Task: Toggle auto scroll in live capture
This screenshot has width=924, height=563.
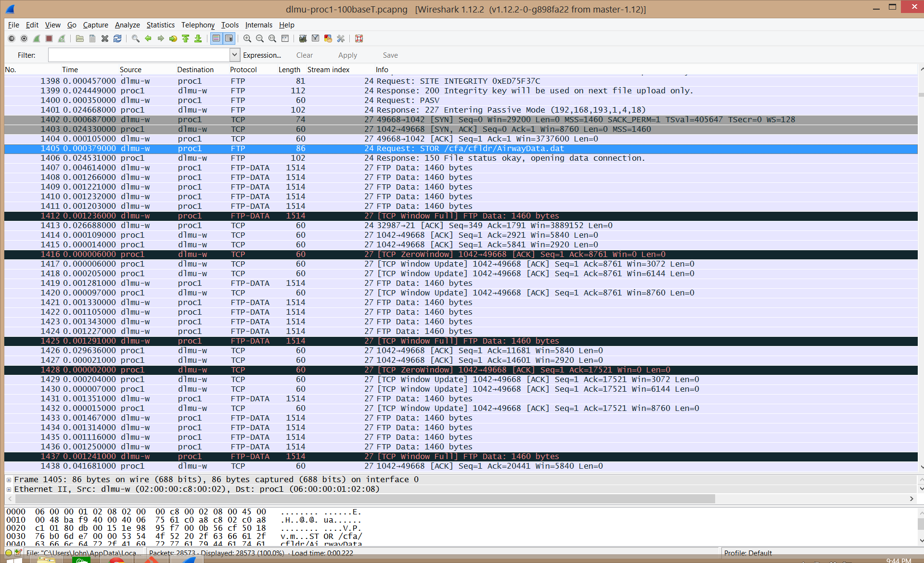Action: click(x=229, y=38)
